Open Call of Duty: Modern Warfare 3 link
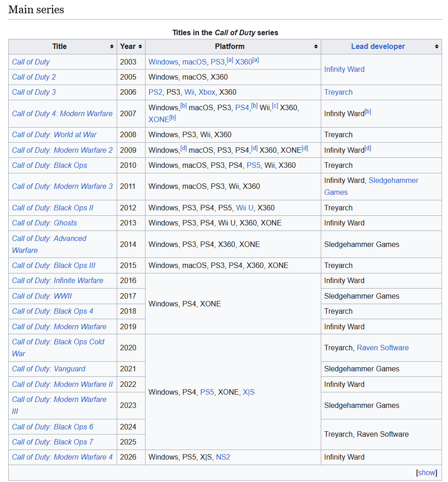Screen dimensions: 448x482 point(62,186)
